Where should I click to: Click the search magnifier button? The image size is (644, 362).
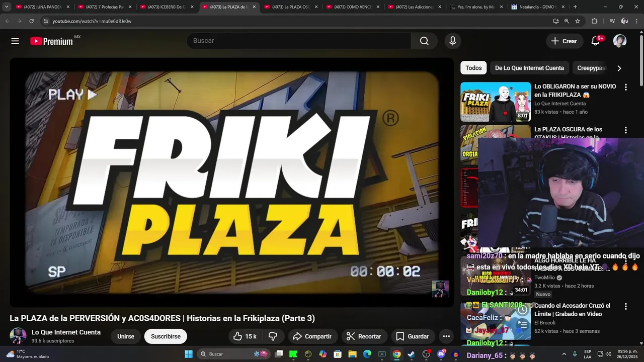point(424,41)
